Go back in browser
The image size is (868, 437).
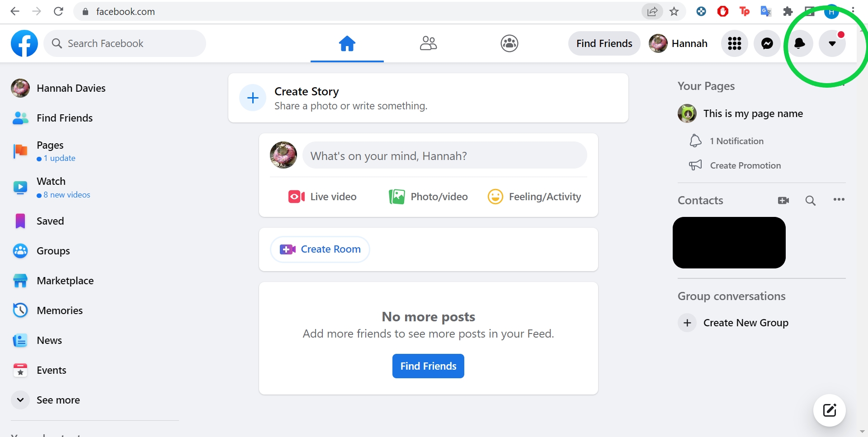click(15, 11)
